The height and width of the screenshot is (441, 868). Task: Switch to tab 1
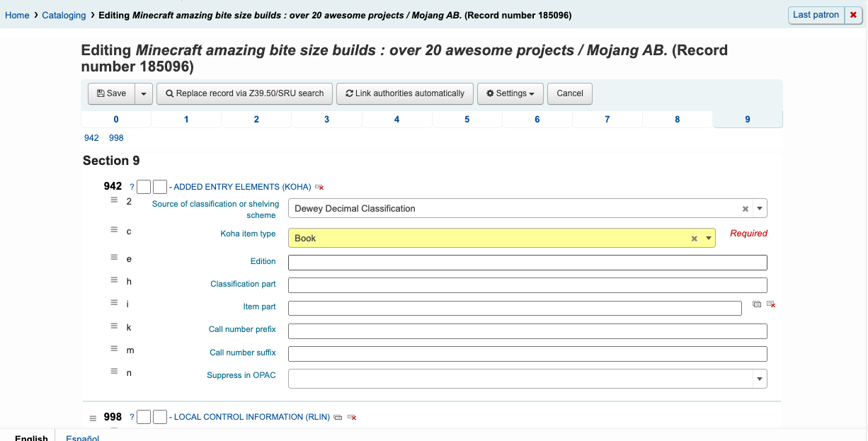pos(186,120)
